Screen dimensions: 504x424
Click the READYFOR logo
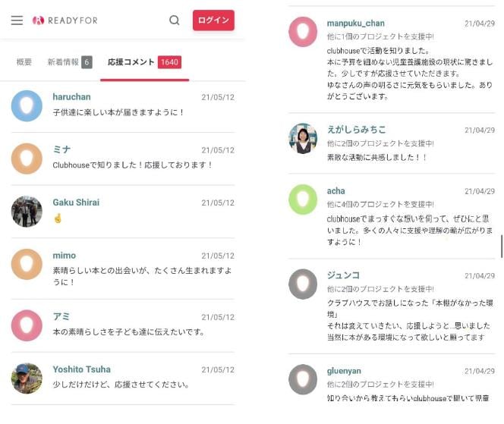65,20
